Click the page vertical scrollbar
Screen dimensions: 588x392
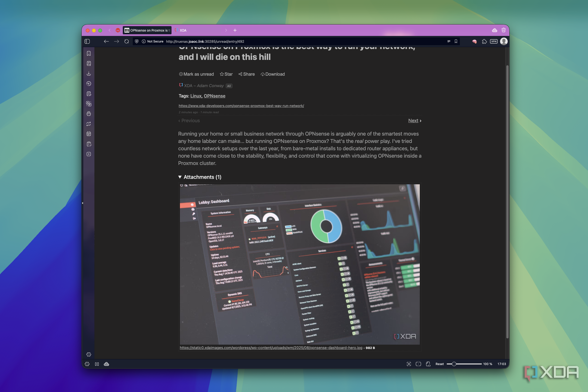coord(507,202)
